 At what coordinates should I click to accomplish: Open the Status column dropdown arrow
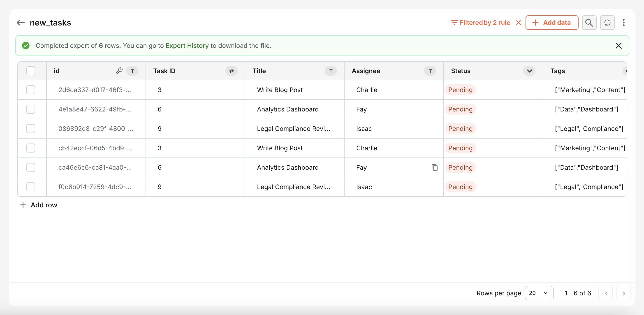click(x=529, y=71)
